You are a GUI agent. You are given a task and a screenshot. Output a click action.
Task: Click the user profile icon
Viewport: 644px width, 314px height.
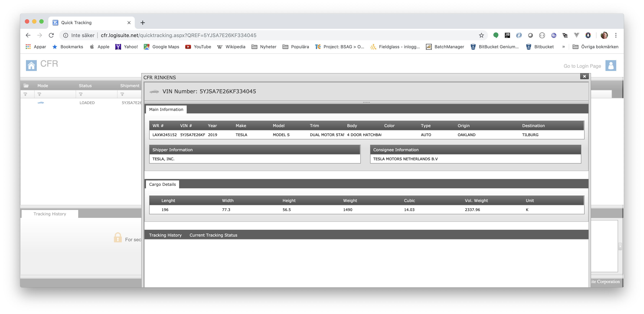point(610,66)
